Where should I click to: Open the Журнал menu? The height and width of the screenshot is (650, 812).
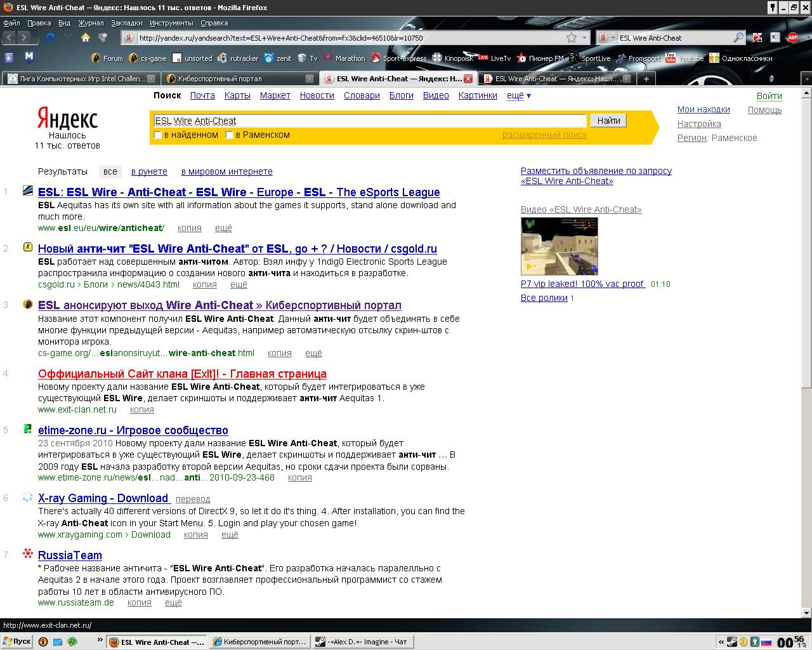pos(91,23)
